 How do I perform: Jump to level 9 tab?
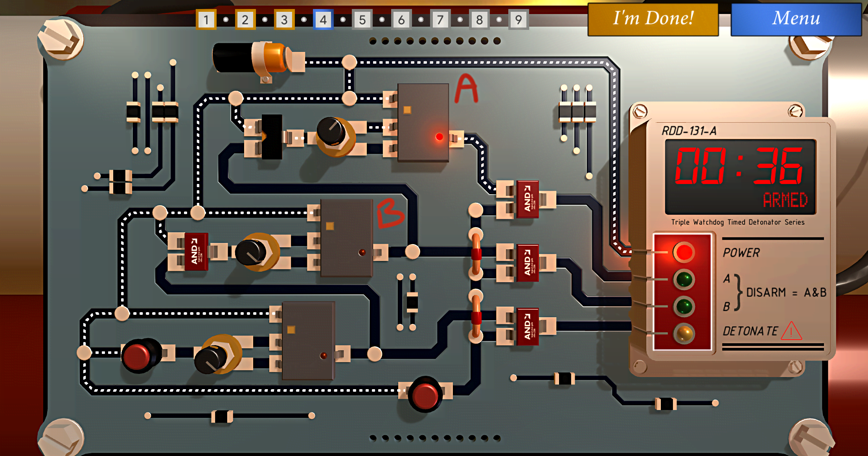pos(519,20)
